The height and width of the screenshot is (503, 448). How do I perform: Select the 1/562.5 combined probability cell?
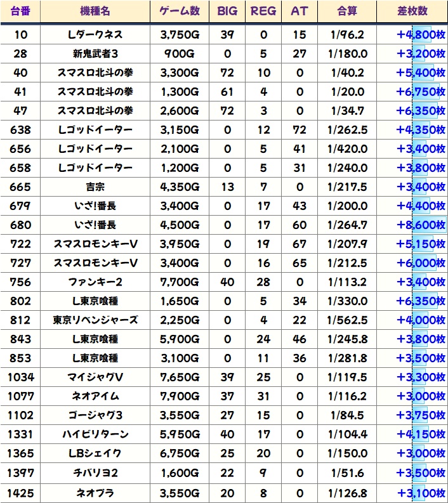click(x=347, y=320)
